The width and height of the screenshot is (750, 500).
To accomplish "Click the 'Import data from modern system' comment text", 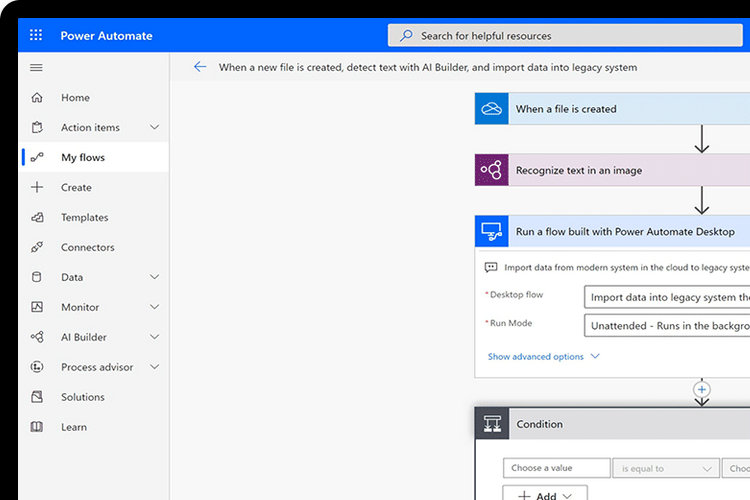I will pyautogui.click(x=627, y=267).
